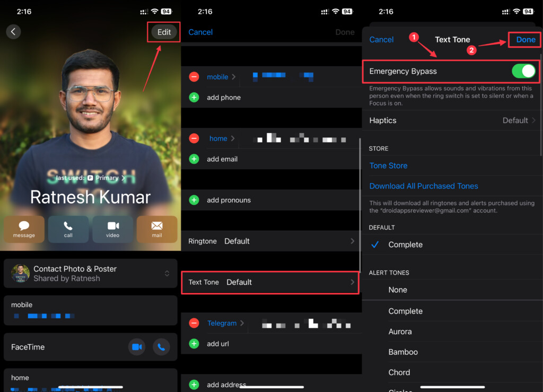Select the Aurora alert tone
The height and width of the screenshot is (392, 543).
click(400, 332)
